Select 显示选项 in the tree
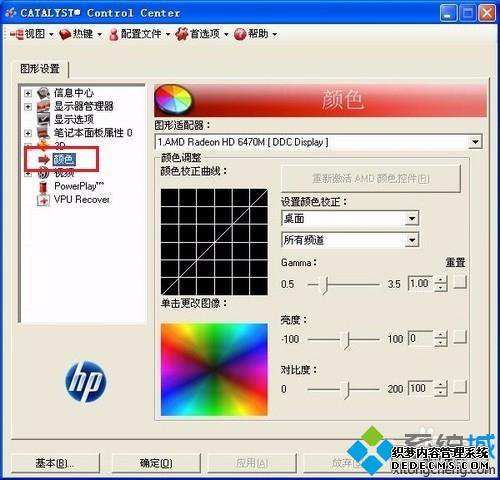Screen dimensions: 500x480 pyautogui.click(x=74, y=119)
